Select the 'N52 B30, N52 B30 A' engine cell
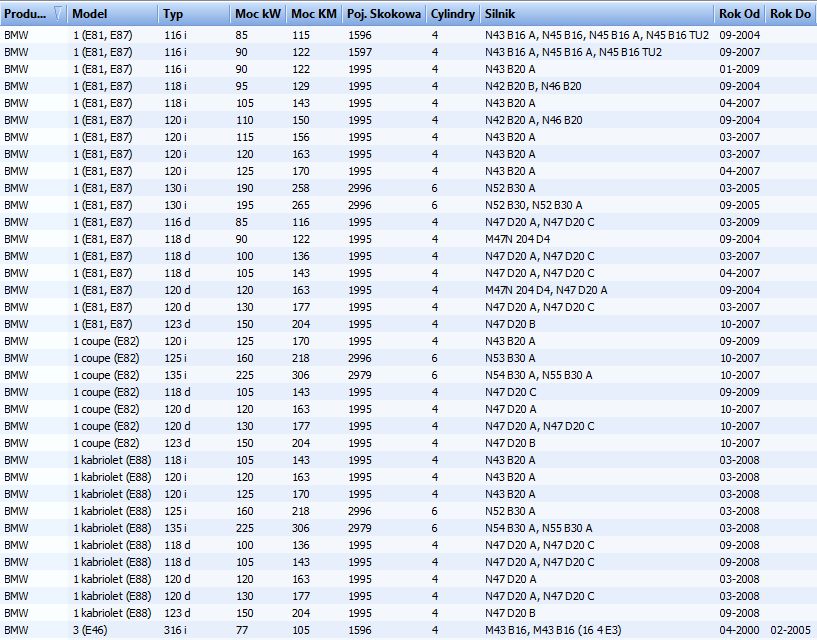817x640 pixels. 534,205
